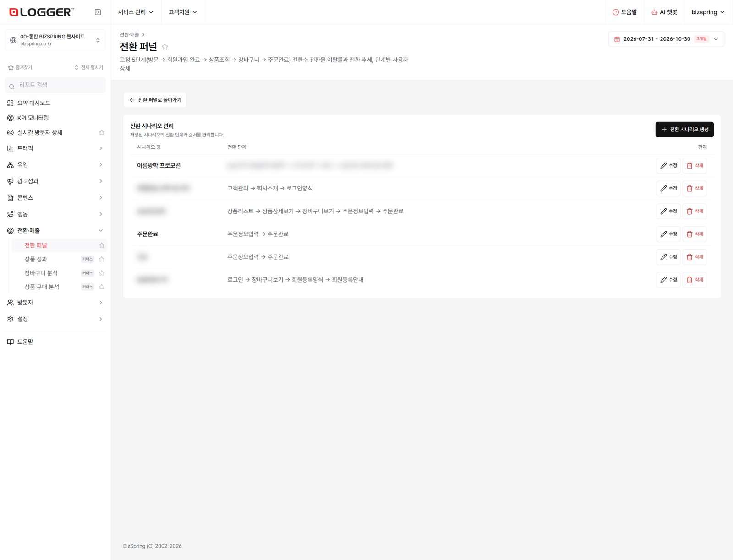
Task: Click the 전환·매출 breadcrumb link
Action: click(129, 35)
